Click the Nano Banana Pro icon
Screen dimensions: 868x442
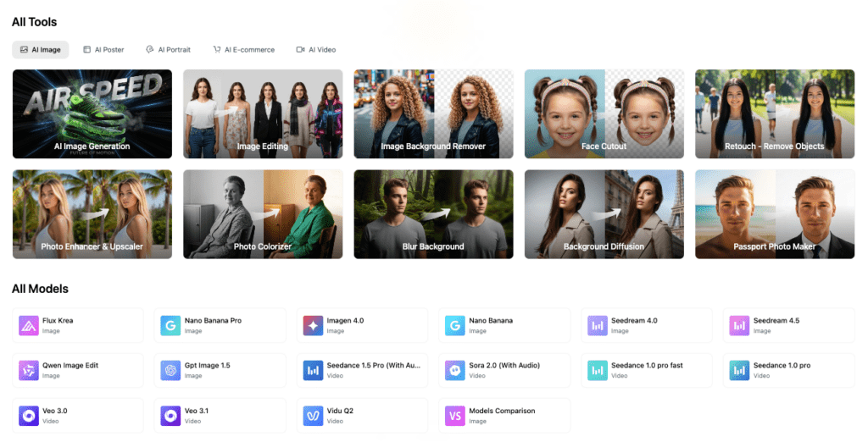tap(170, 325)
